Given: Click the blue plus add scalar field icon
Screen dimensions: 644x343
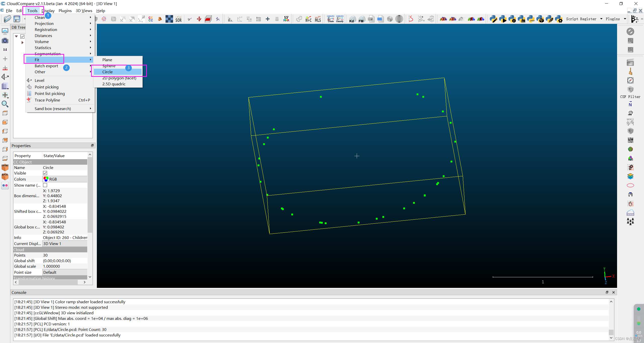Looking at the screenshot, I should coord(268,19).
